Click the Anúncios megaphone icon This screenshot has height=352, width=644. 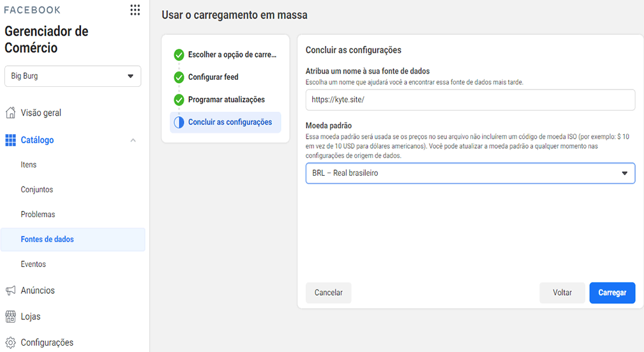click(x=11, y=290)
